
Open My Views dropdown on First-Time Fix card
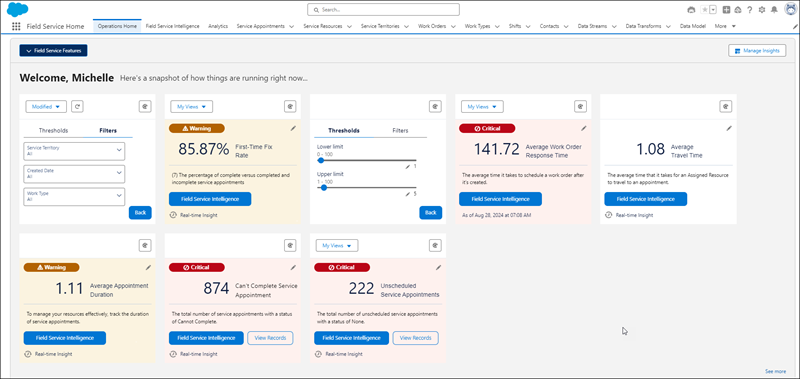click(191, 107)
